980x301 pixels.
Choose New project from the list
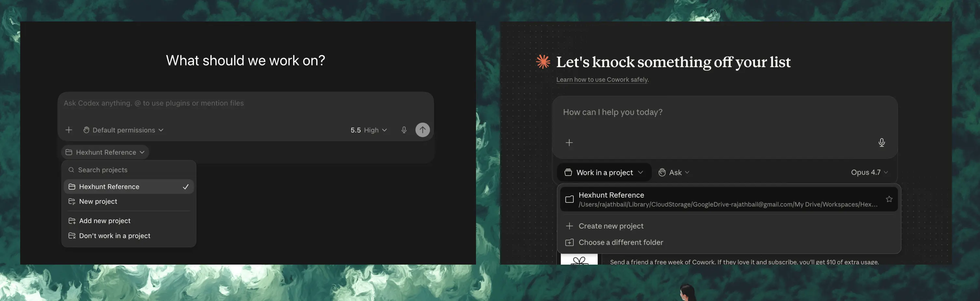point(129,202)
